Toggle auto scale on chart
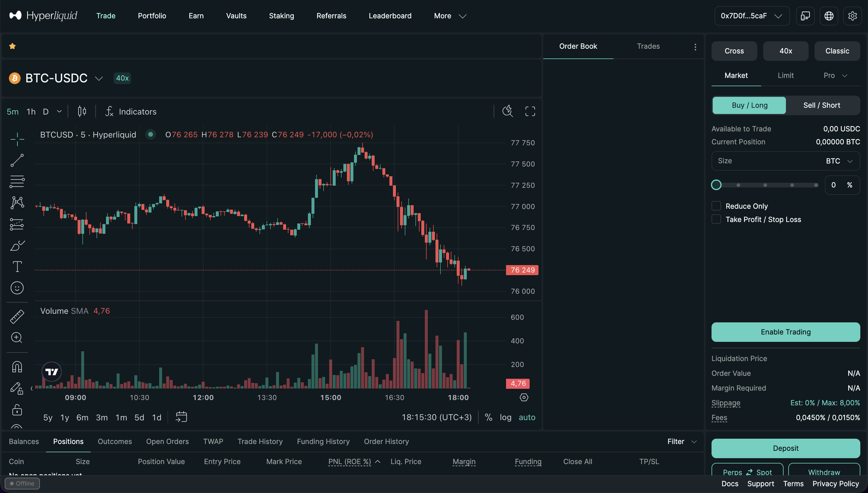The image size is (868, 493). pos(527,417)
